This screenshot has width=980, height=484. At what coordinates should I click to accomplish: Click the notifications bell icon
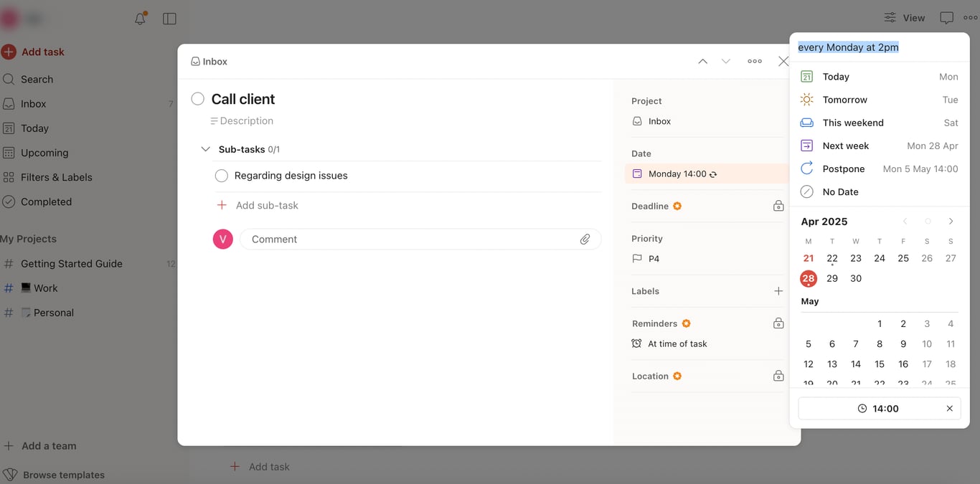139,18
